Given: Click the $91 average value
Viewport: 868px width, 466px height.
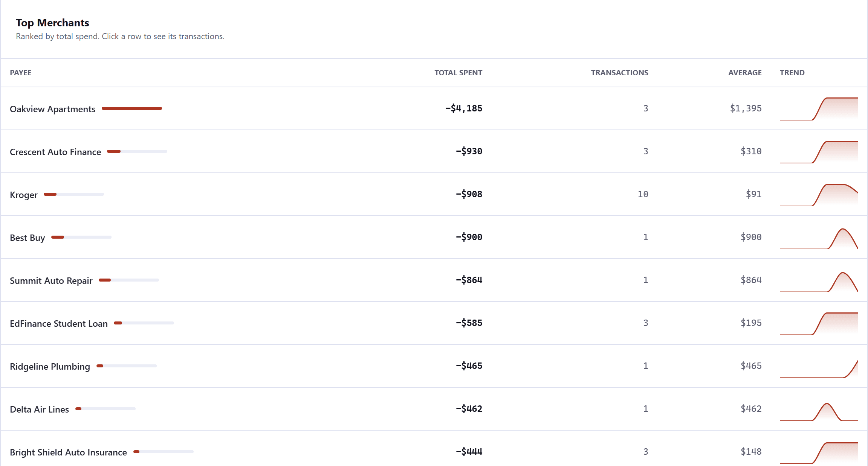Looking at the screenshot, I should coord(754,194).
